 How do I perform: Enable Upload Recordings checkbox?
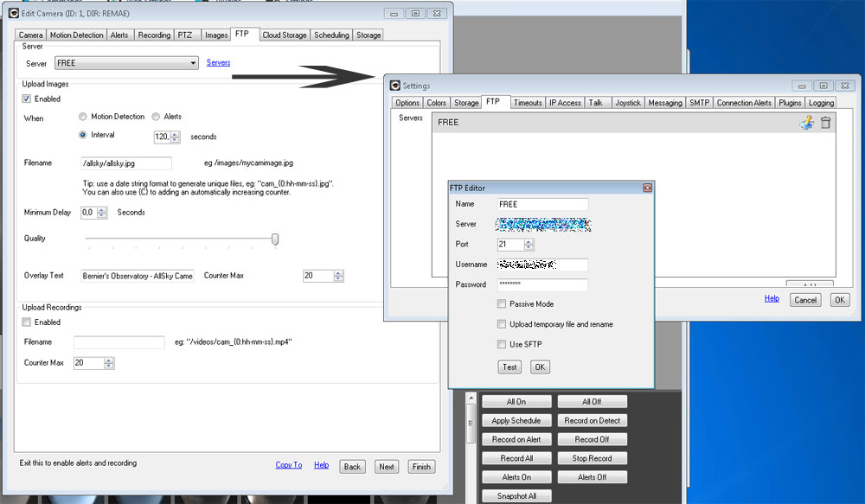click(x=26, y=322)
